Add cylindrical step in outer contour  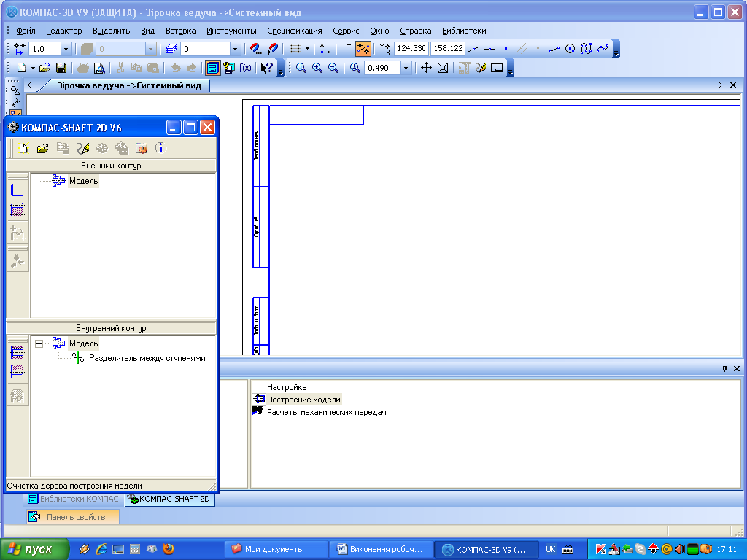coord(18,190)
